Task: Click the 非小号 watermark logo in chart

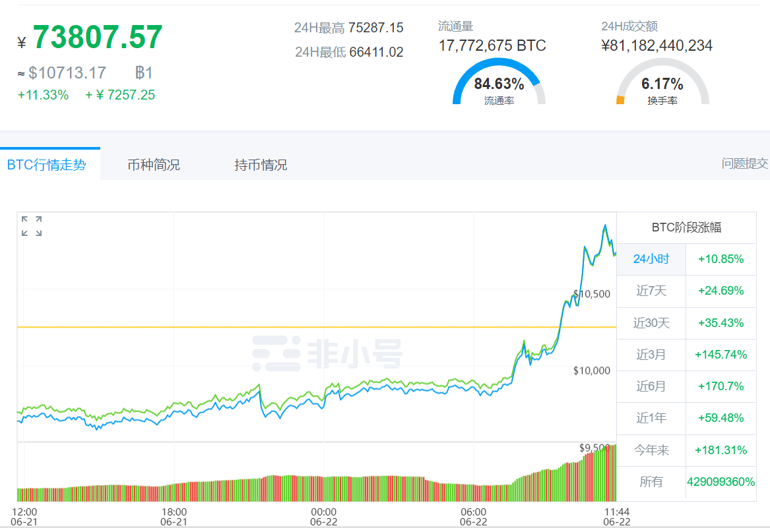Action: (327, 353)
